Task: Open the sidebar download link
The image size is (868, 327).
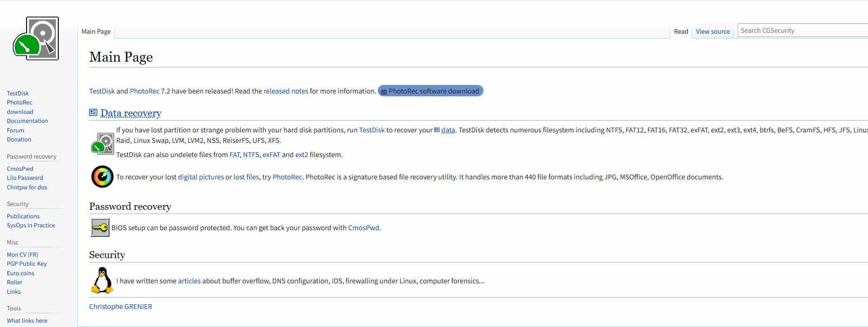Action: point(20,112)
